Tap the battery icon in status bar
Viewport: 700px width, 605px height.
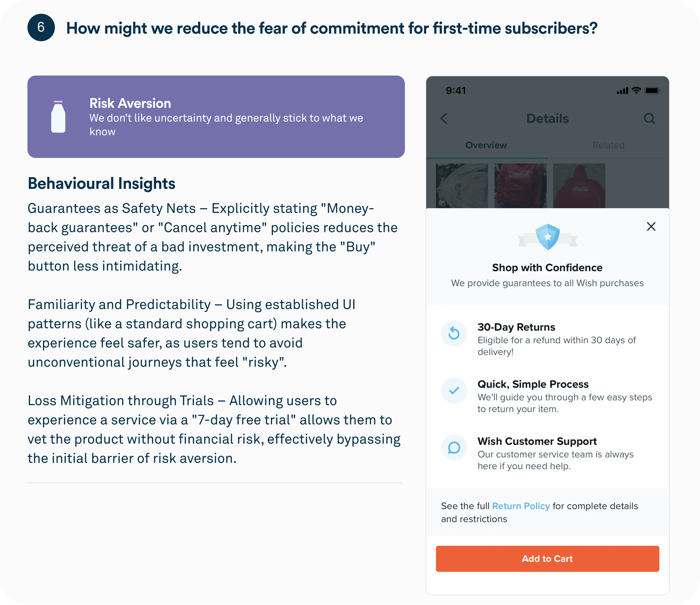tap(652, 91)
